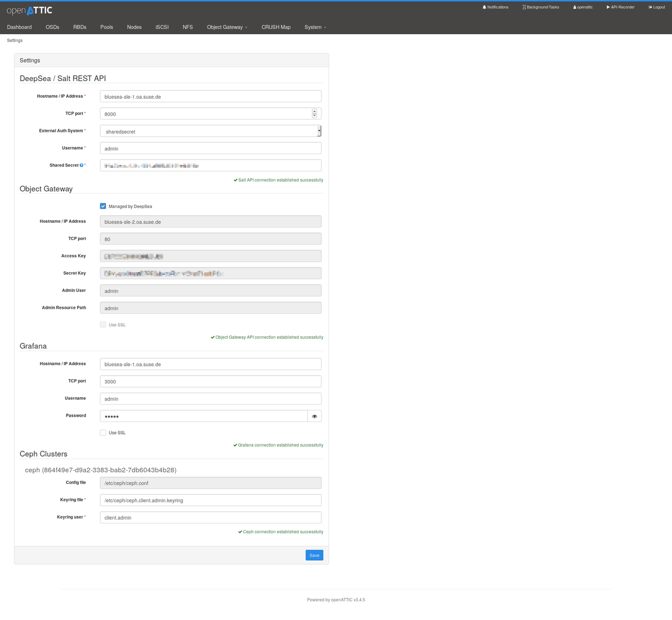This screenshot has height=620, width=672.
Task: Open the RBDs menu item
Action: (x=80, y=27)
